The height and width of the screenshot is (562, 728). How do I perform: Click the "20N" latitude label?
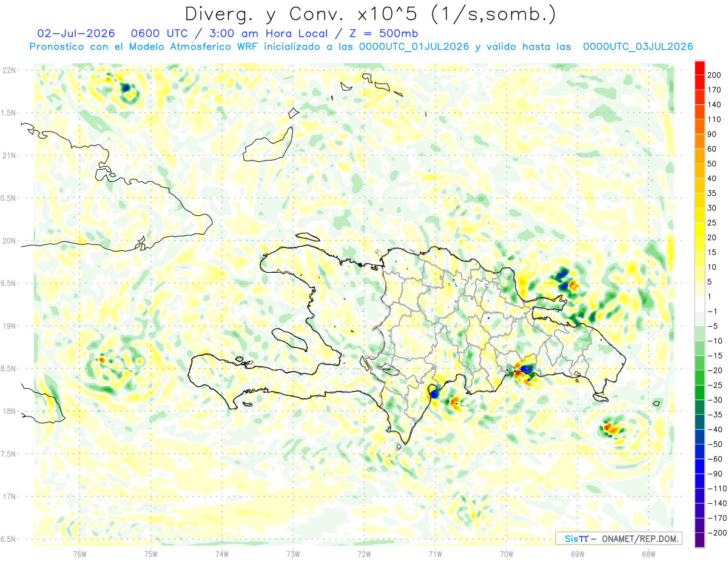9,241
